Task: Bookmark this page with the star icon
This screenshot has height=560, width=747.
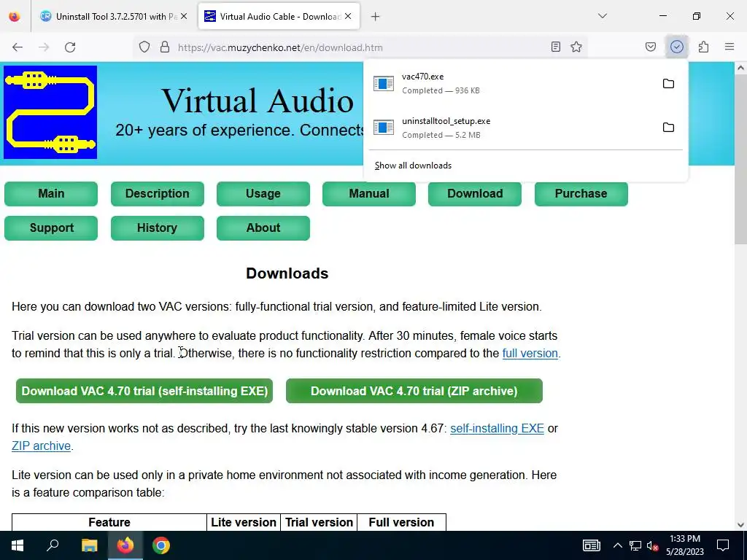Action: point(576,47)
